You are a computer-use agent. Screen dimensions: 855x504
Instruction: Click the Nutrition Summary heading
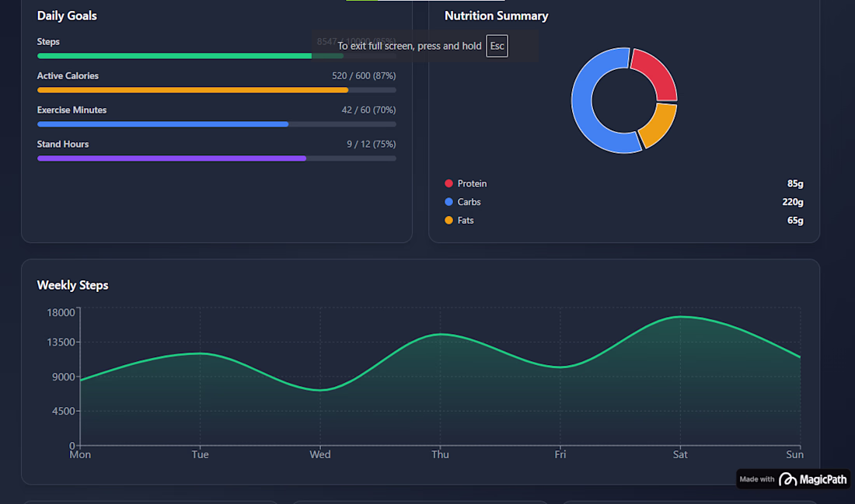pyautogui.click(x=496, y=16)
